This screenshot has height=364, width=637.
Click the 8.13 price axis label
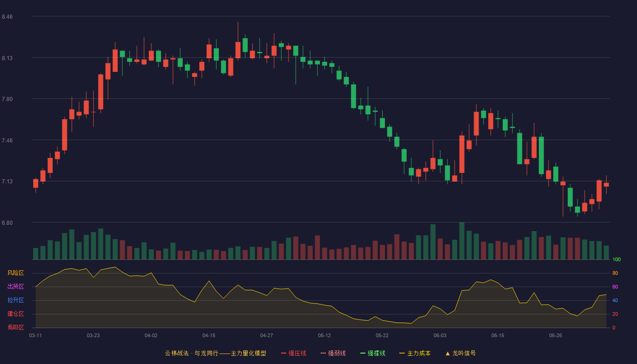pyautogui.click(x=7, y=58)
